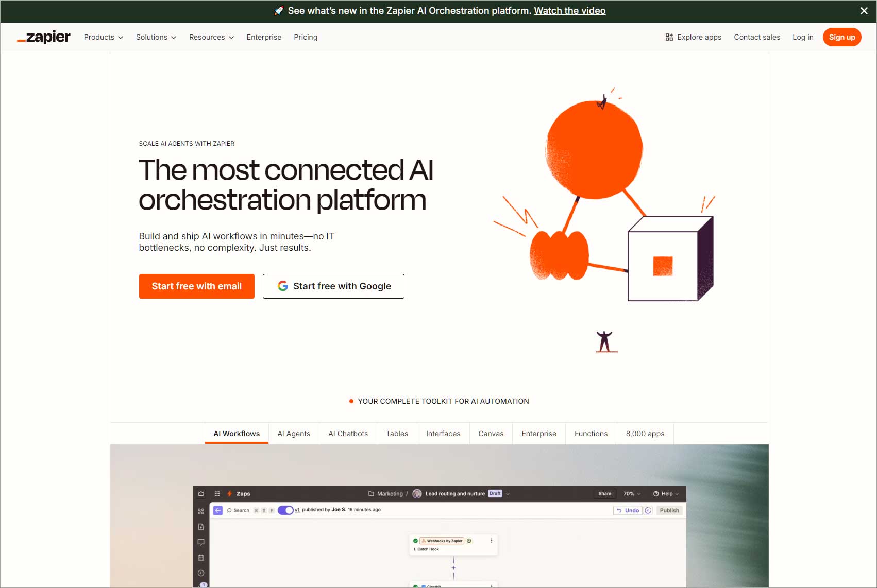The width and height of the screenshot is (877, 588).
Task: Click the plus to add a step
Action: point(453,568)
